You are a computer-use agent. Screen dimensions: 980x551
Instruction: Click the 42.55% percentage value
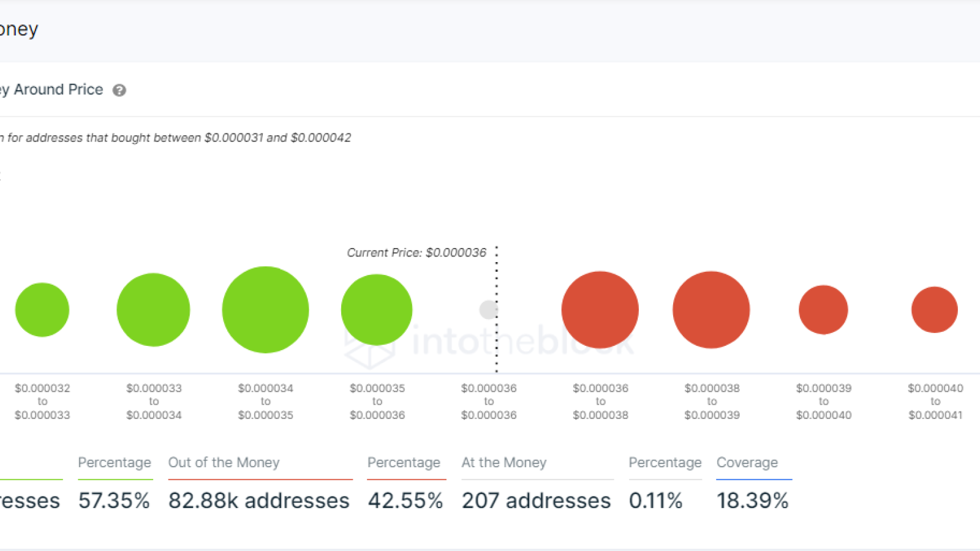coord(405,501)
